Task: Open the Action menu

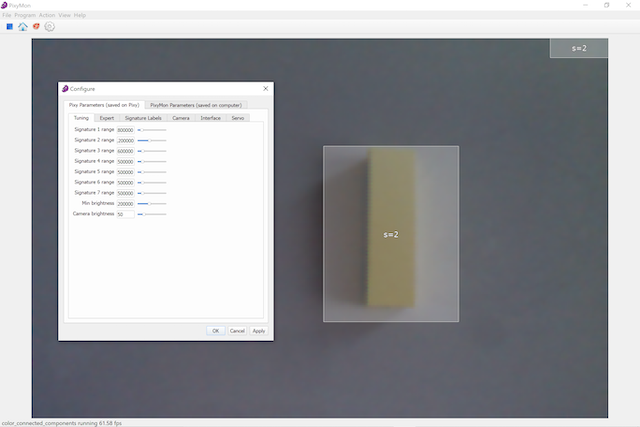Action: (x=47, y=16)
